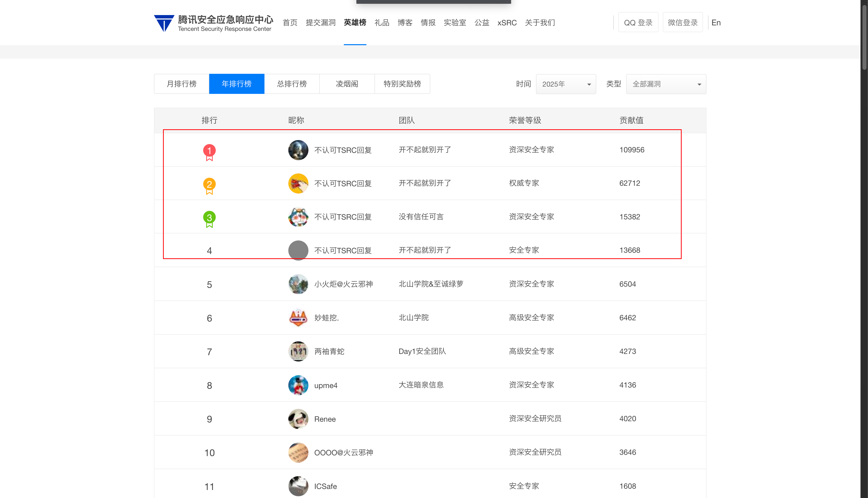Open 提交漏洞 in the navigation menu

pyautogui.click(x=320, y=23)
